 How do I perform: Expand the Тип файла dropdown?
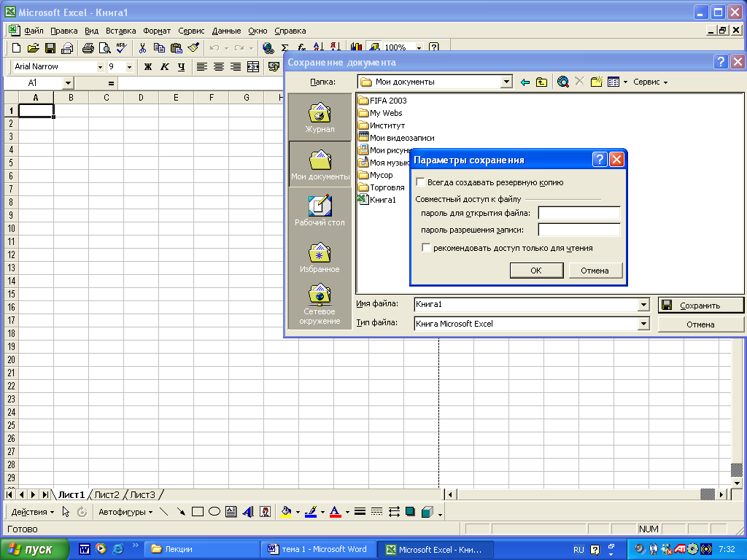(643, 324)
